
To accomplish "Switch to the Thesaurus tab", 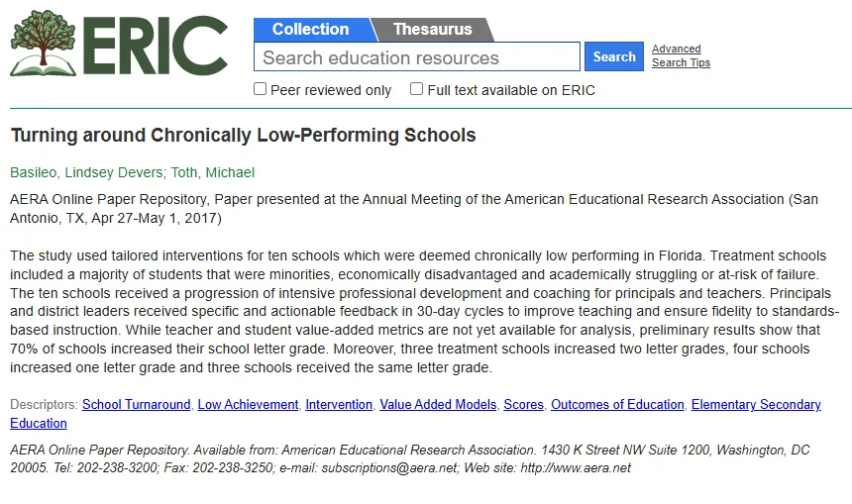I will 433,30.
